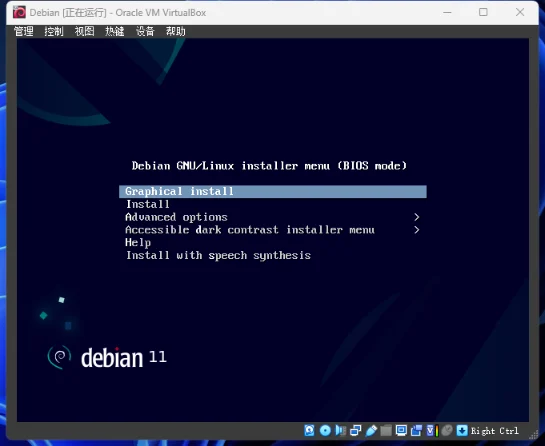This screenshot has height=446, width=545.
Task: Select the plain Install entry
Action: click(148, 204)
